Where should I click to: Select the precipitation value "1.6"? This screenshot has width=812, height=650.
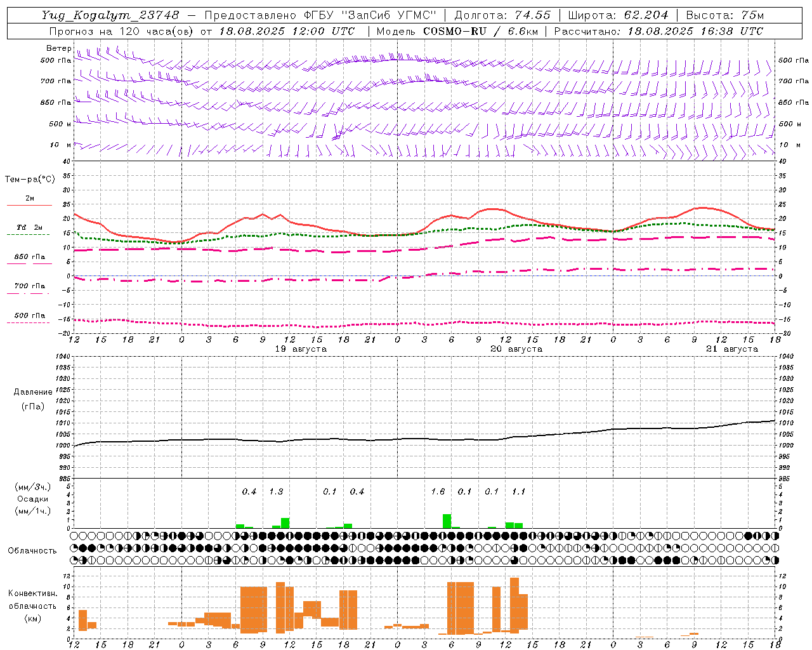438,492
